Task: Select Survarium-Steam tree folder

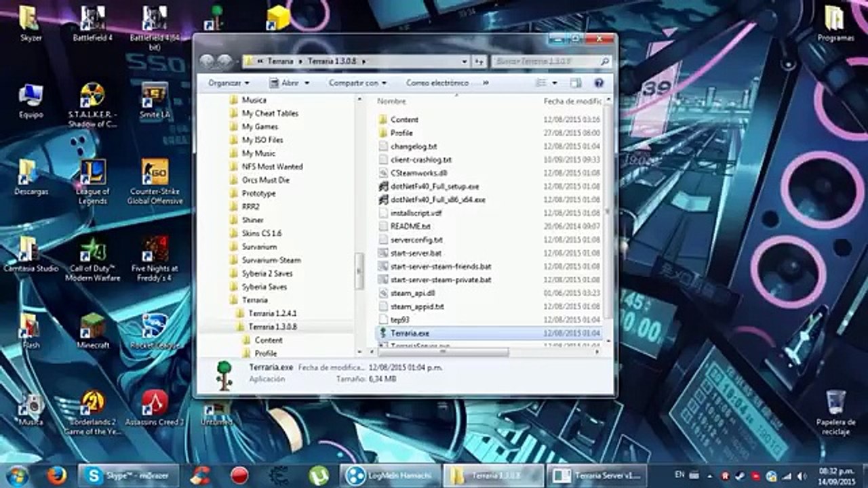Action: [x=271, y=260]
